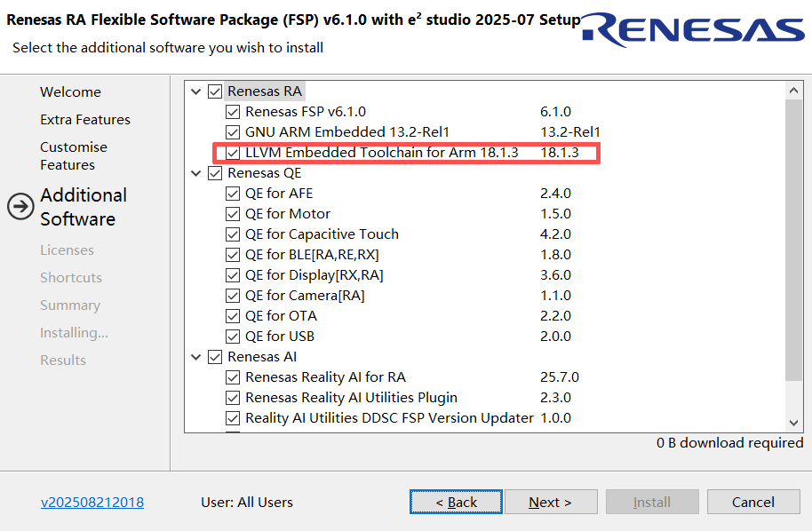This screenshot has height=531, width=812.
Task: Toggle GNU ARM Embedded 13.2-Rel1 checkbox
Action: coord(233,132)
